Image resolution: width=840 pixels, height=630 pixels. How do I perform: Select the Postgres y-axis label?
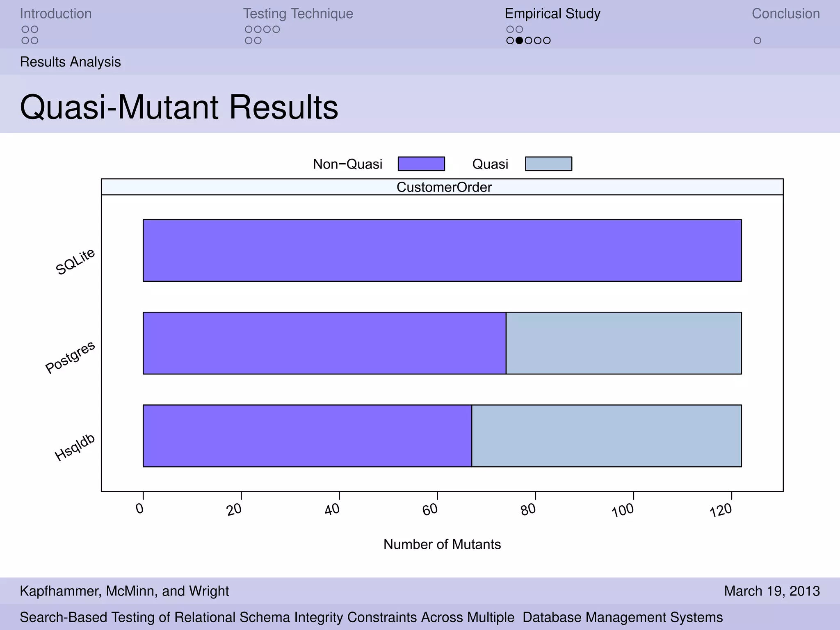pos(70,357)
